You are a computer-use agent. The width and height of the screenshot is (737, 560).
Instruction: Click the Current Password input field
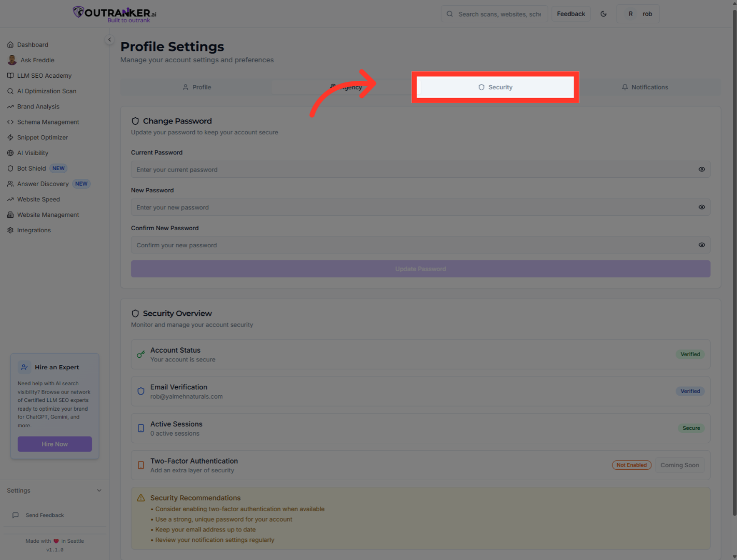420,170
